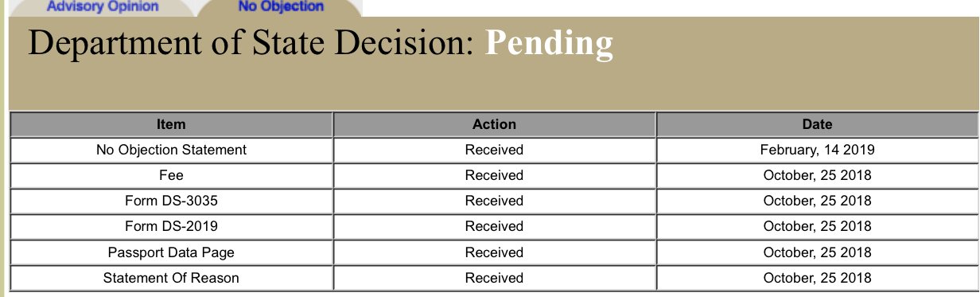Switch to the No Objection tab
The height and width of the screenshot is (297, 980).
coord(281,7)
